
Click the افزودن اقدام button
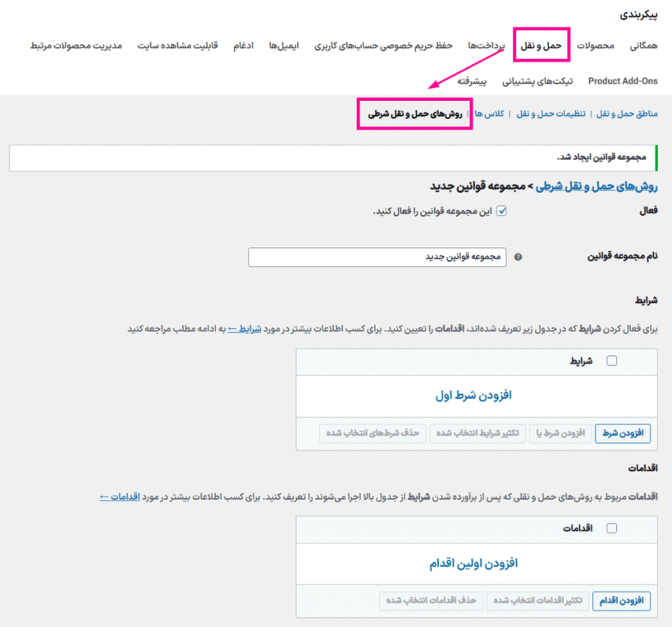pyautogui.click(x=621, y=601)
